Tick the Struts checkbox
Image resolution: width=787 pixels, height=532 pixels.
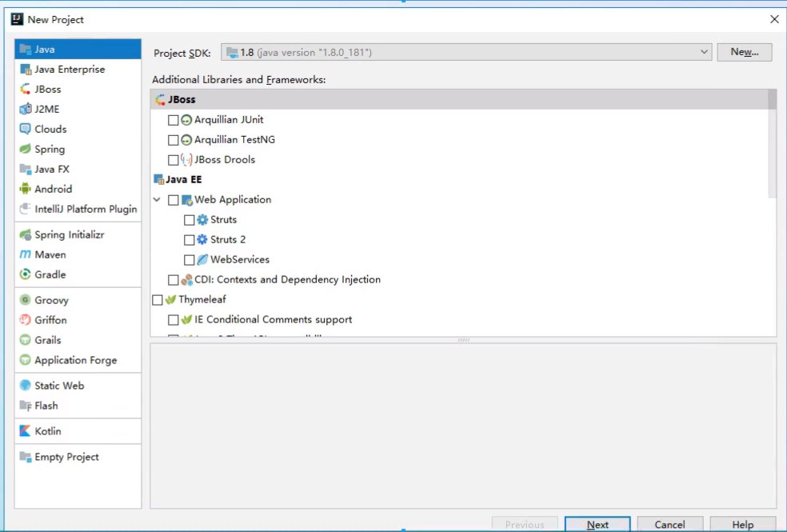[190, 220]
